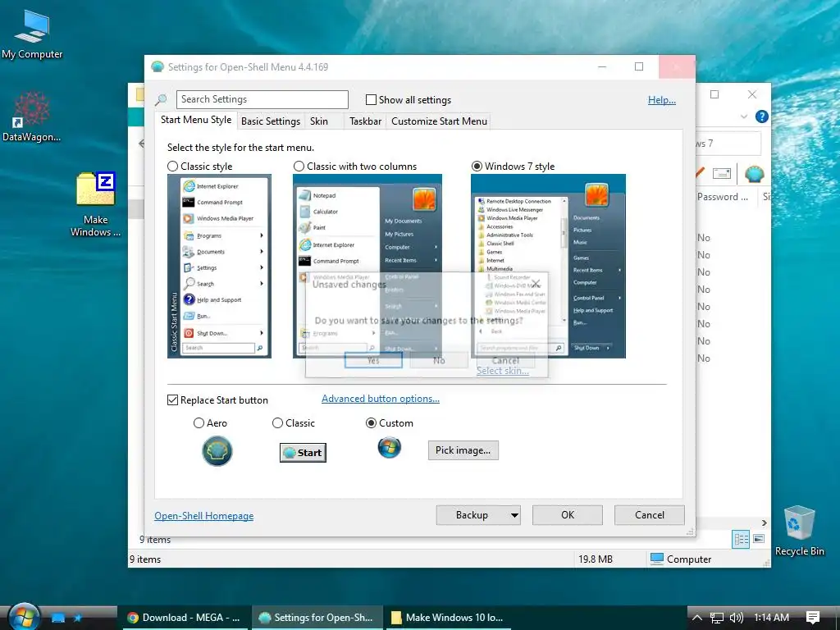Click the Cancel button beside OK
Screen dimensions: 840x630
point(650,515)
